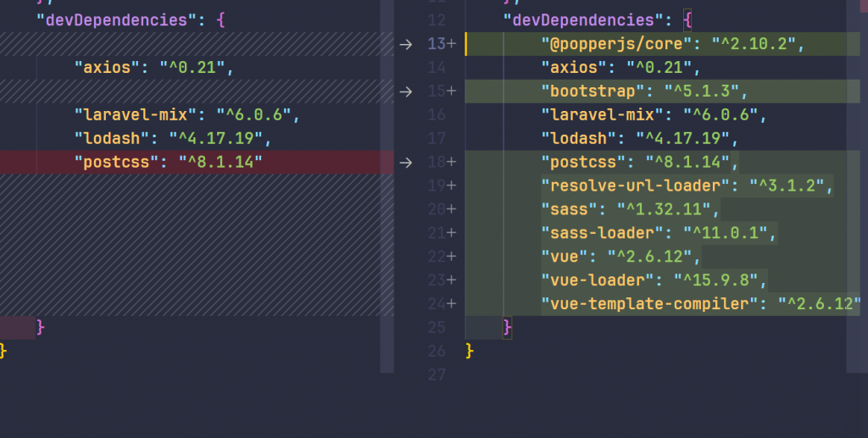Apply the change arrow beside line 13
This screenshot has height=438, width=868.
(406, 44)
